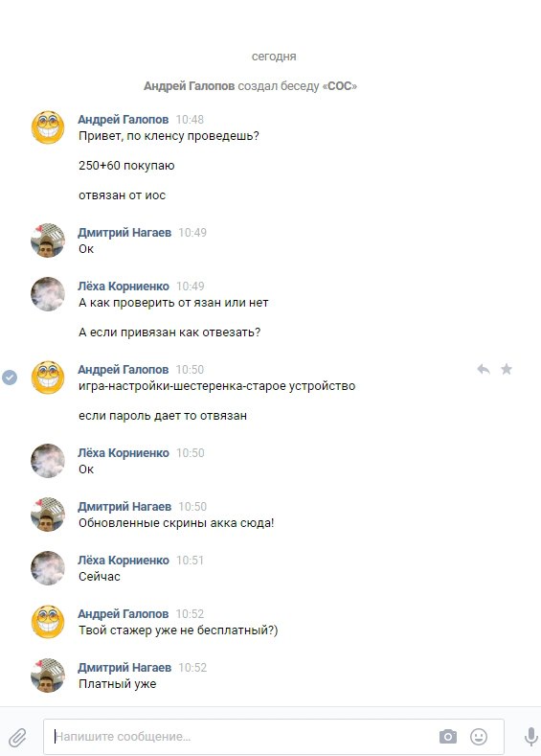Mark message important with star icon

pos(506,369)
